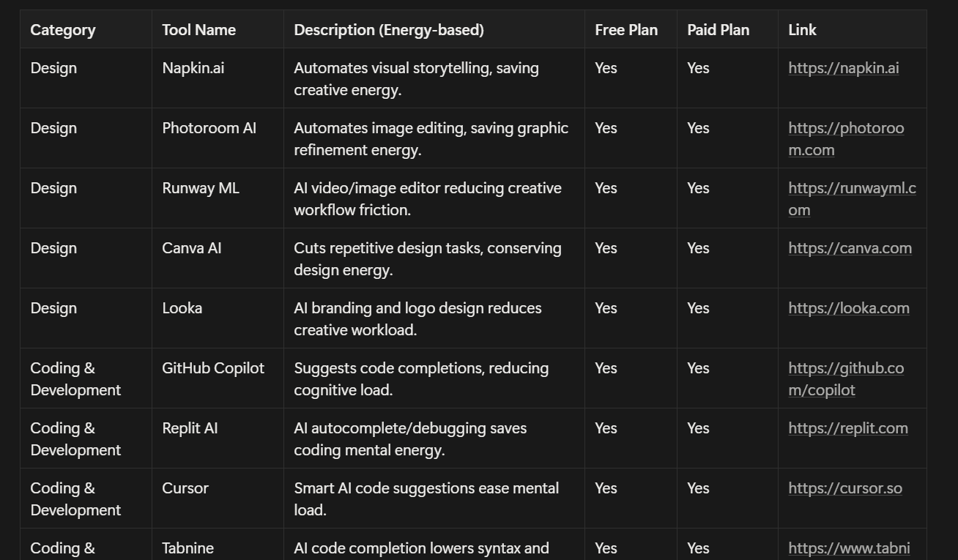Screen dimensions: 958x560
Task: Open the photoroom.com link
Action: click(846, 128)
